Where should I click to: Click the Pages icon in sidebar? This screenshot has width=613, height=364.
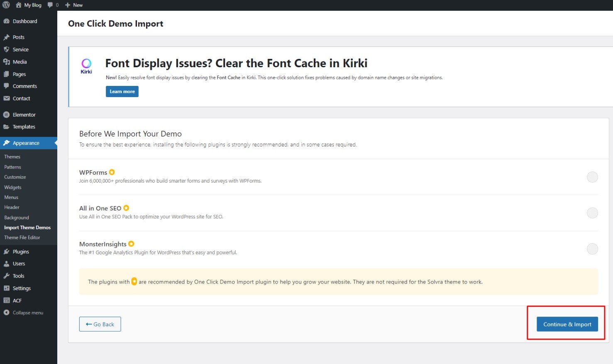click(6, 74)
